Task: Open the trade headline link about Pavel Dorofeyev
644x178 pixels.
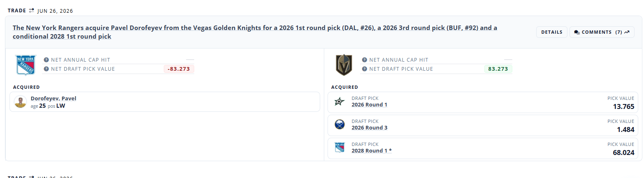Action: pyautogui.click(x=255, y=32)
